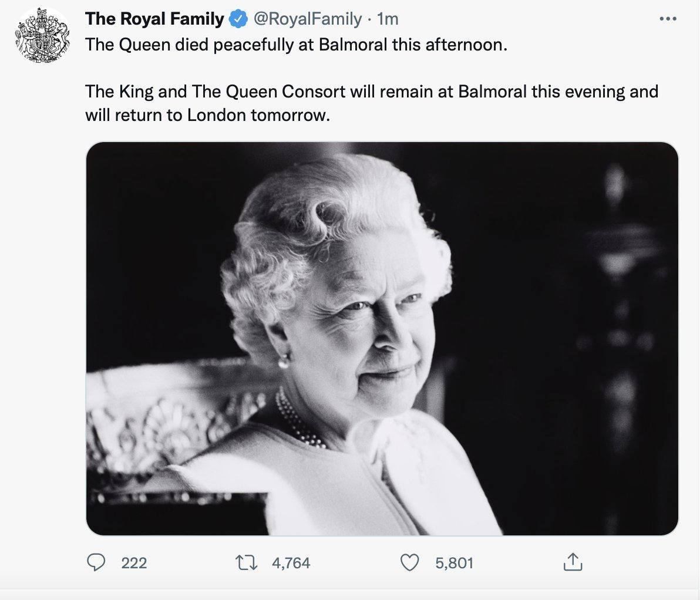
Task: Like the tweet with the heart icon
Action: click(408, 563)
